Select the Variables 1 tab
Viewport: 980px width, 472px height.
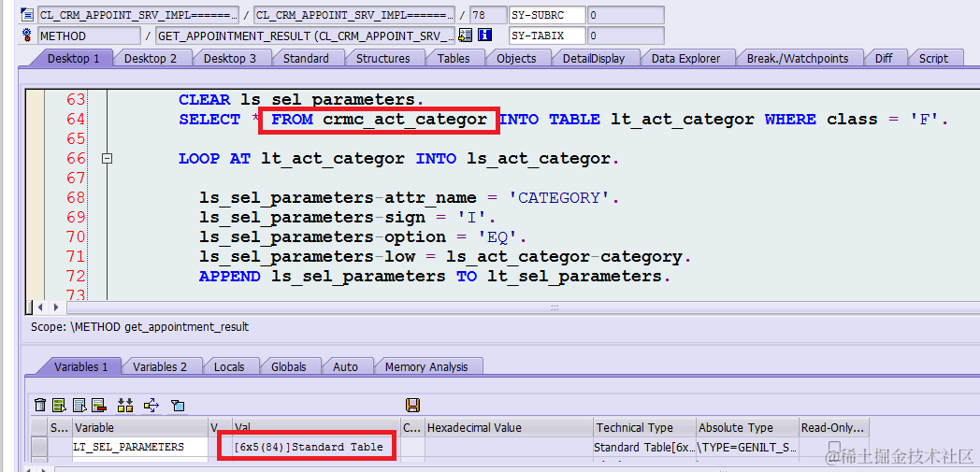click(x=80, y=366)
